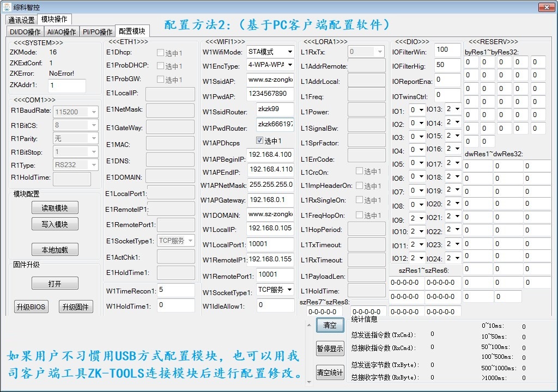The height and width of the screenshot is (392, 558).
Task: Click the 暂停显示 button
Action: coord(330,348)
